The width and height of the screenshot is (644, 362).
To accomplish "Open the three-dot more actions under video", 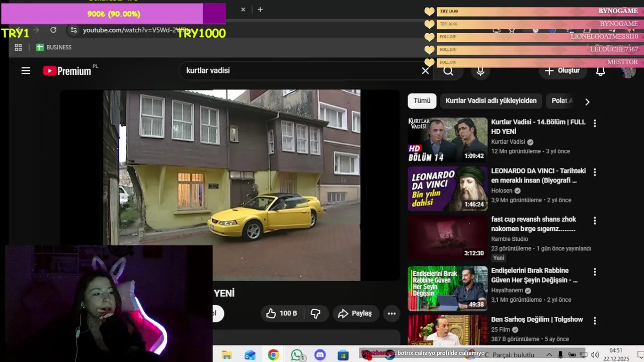I will [391, 313].
